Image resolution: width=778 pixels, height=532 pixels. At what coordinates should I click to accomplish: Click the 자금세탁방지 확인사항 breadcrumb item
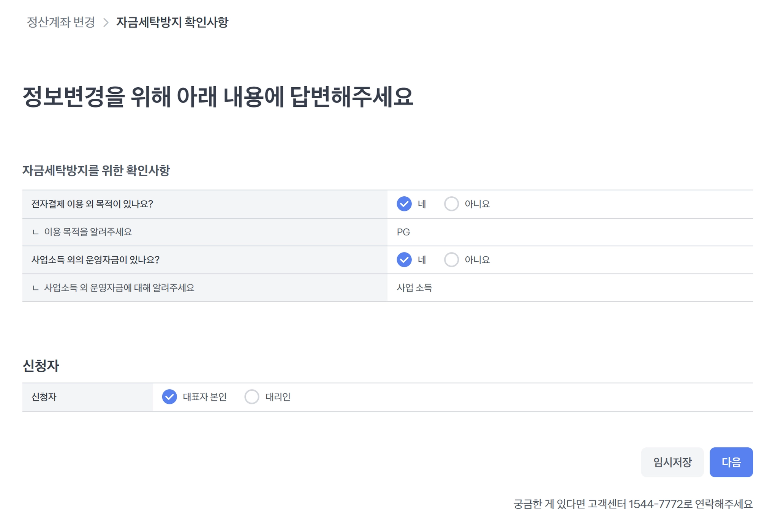[172, 22]
